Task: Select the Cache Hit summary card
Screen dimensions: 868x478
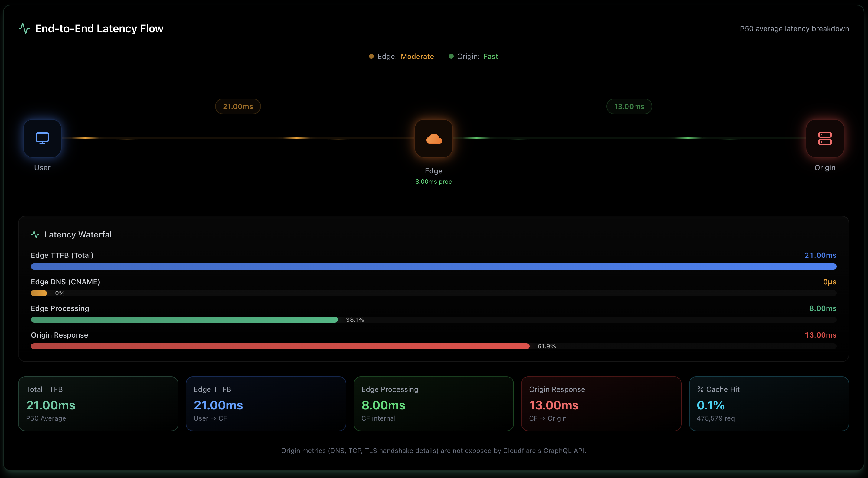Action: [768, 404]
